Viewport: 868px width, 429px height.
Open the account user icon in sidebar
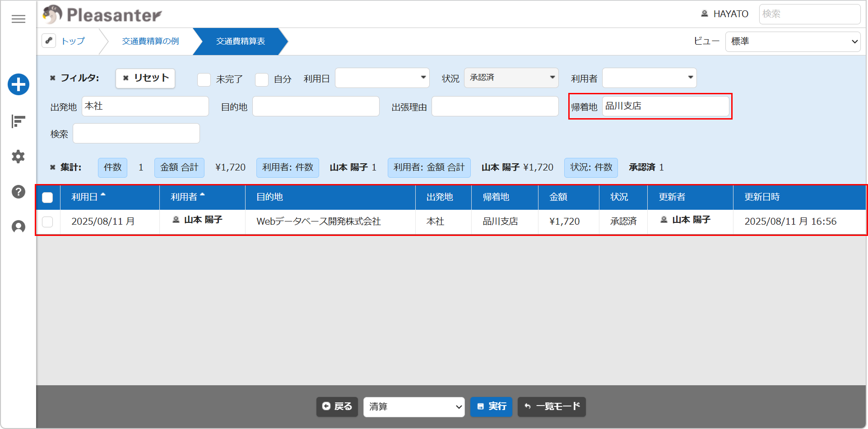pyautogui.click(x=19, y=226)
